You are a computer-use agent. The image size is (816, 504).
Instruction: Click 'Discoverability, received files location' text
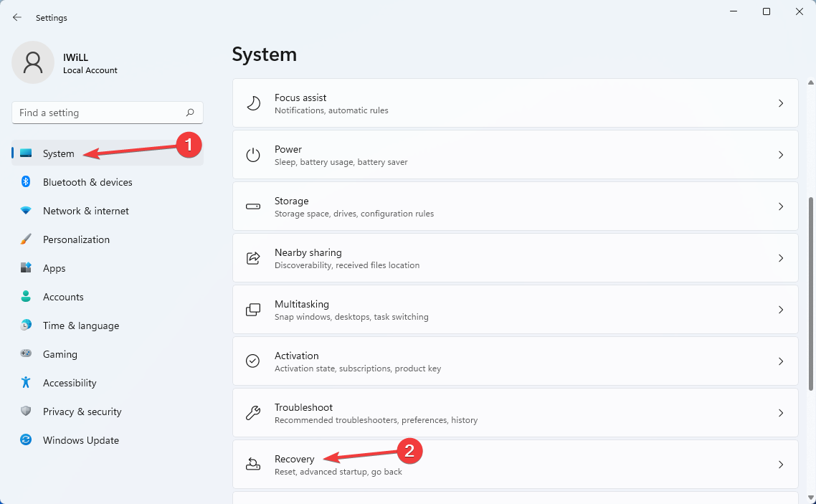click(x=346, y=265)
